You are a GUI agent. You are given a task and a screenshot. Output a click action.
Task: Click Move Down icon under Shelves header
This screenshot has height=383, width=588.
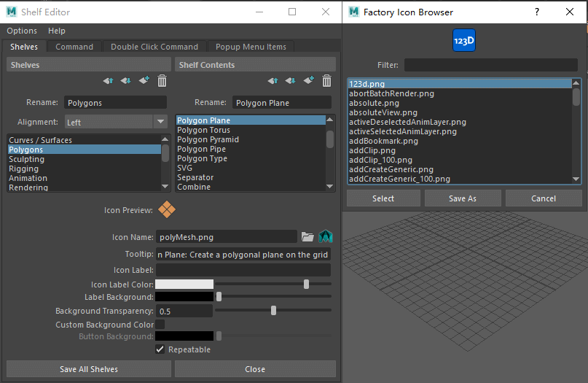tap(125, 81)
